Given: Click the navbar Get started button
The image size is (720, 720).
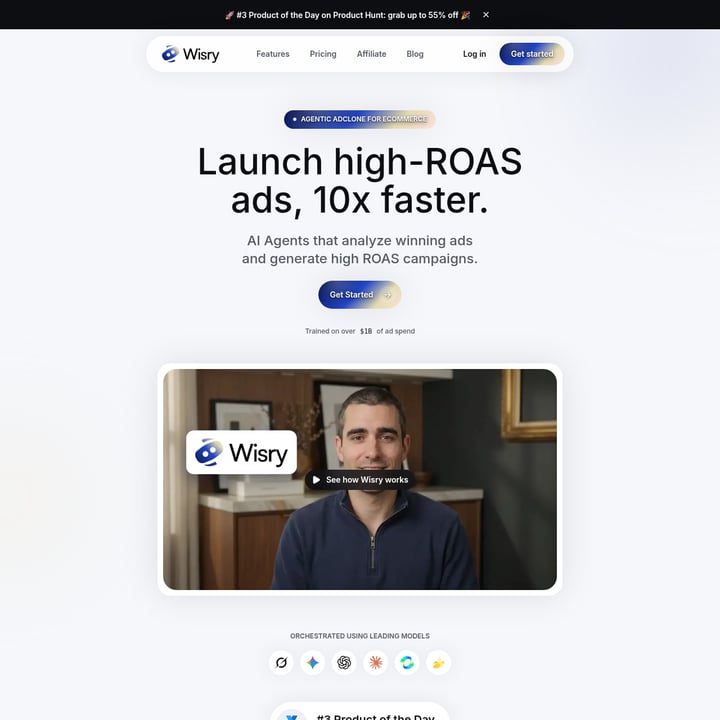Looking at the screenshot, I should pyautogui.click(x=532, y=54).
